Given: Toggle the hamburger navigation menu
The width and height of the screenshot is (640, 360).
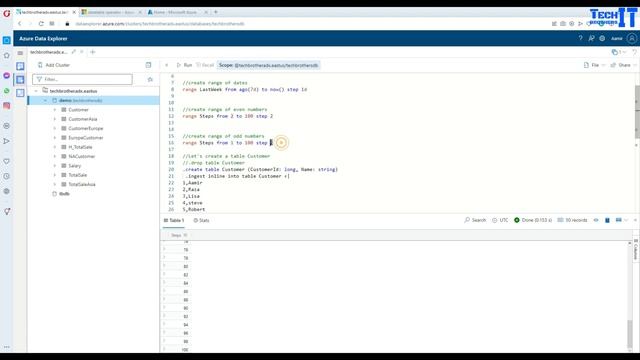Looking at the screenshot, I should (20, 53).
